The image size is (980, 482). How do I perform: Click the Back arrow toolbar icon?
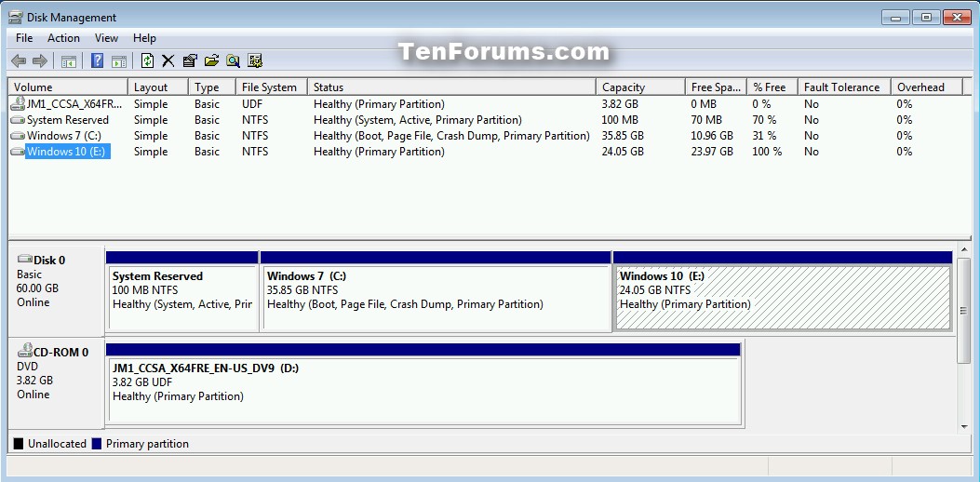point(19,60)
